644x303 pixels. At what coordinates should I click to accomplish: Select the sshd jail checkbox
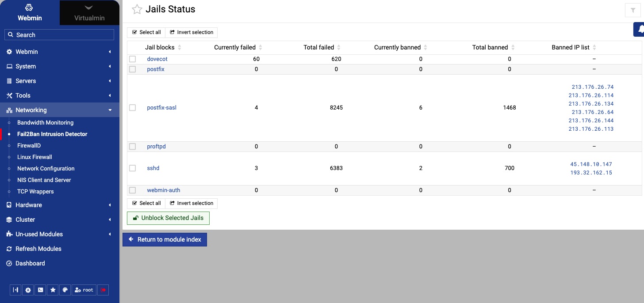(x=132, y=168)
